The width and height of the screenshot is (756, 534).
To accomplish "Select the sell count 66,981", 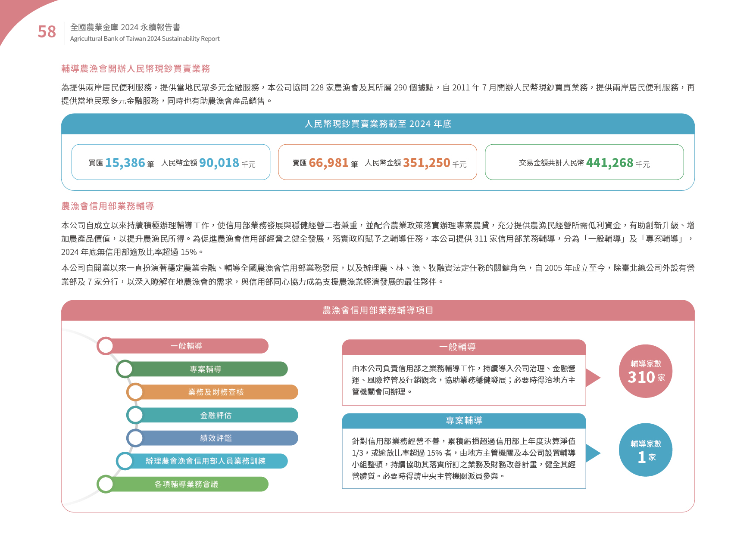I will 328,163.
